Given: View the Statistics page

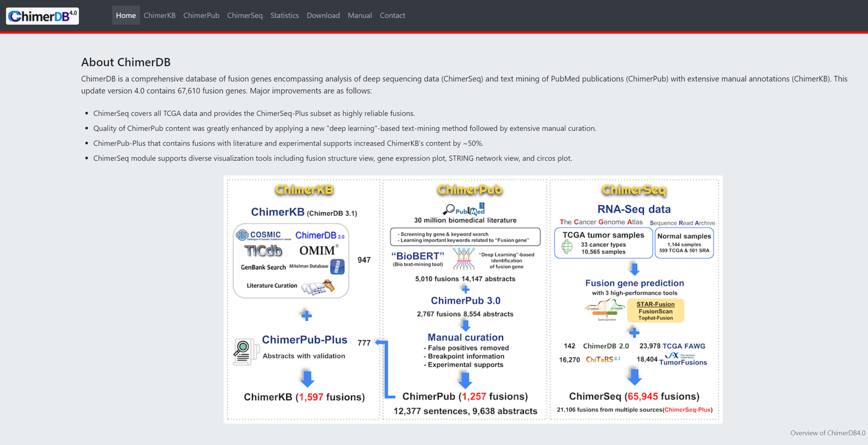Looking at the screenshot, I should tap(284, 15).
